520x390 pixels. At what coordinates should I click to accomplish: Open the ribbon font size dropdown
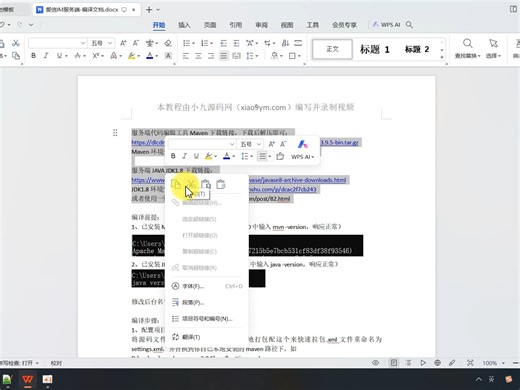click(110, 43)
